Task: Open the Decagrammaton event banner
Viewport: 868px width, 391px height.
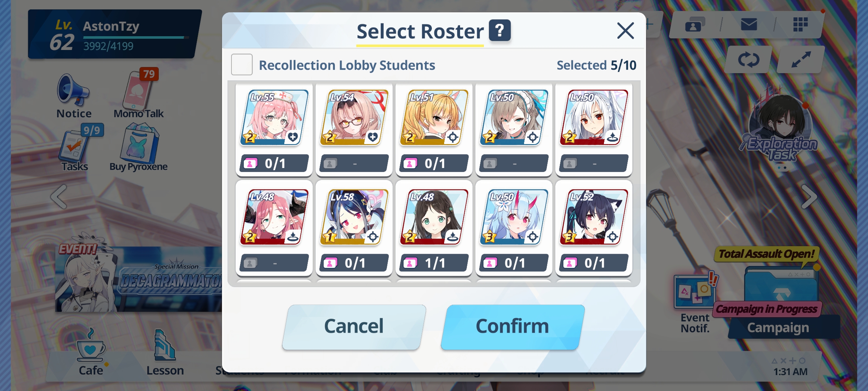Action: tap(139, 277)
